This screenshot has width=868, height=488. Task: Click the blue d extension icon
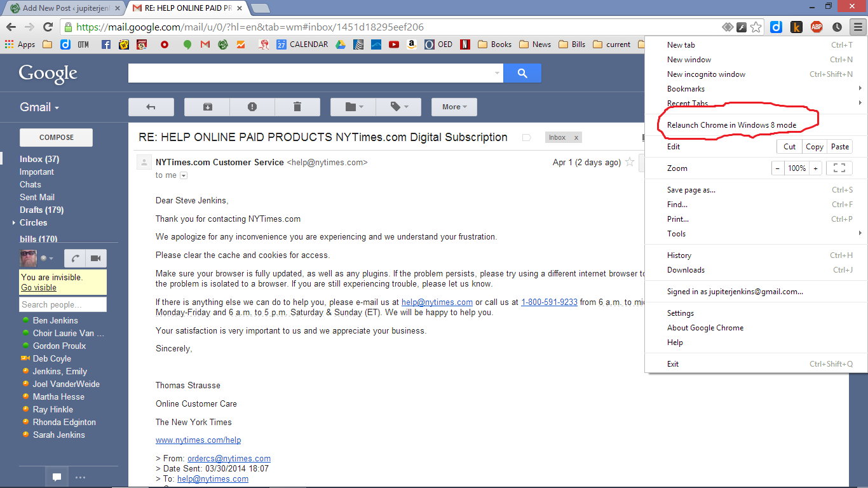tap(776, 27)
